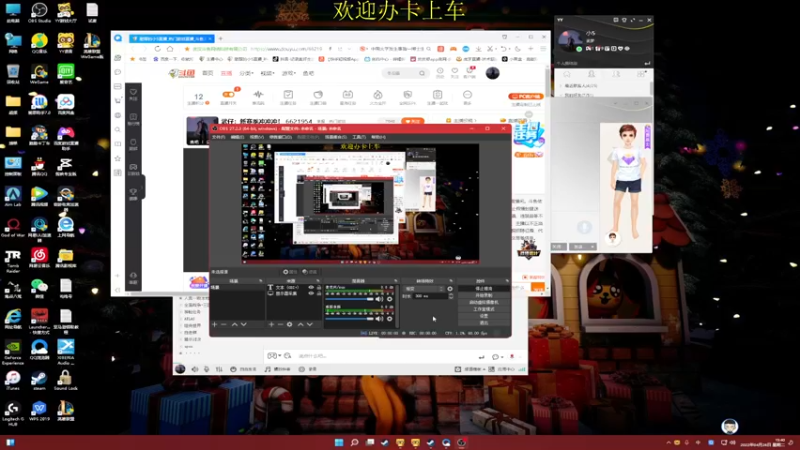Open iQIYI green desktop shortcut
The width and height of the screenshot is (800, 450).
click(x=66, y=74)
